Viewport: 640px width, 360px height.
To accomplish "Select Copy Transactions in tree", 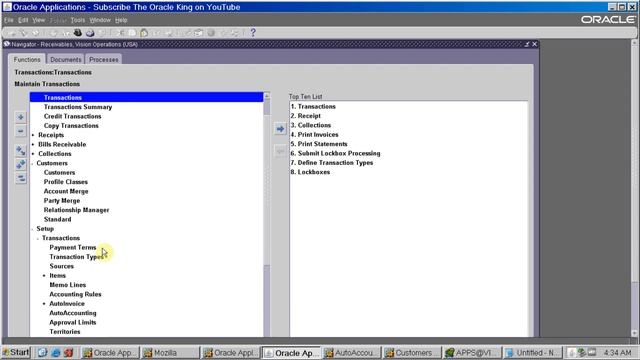I will [71, 126].
